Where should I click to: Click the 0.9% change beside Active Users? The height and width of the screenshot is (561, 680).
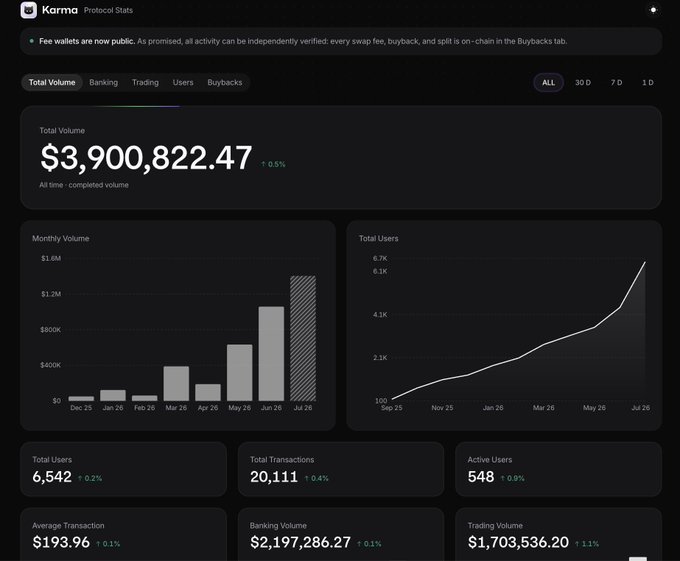[x=512, y=478]
